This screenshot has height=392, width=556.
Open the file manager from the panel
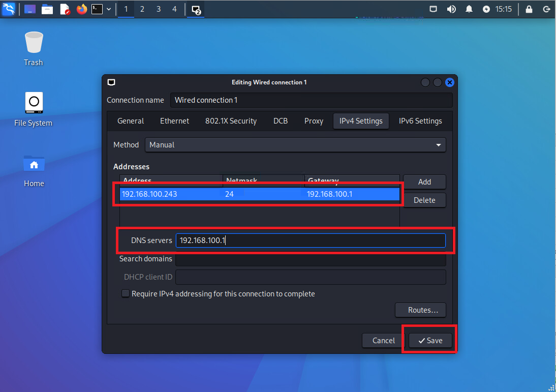(47, 9)
